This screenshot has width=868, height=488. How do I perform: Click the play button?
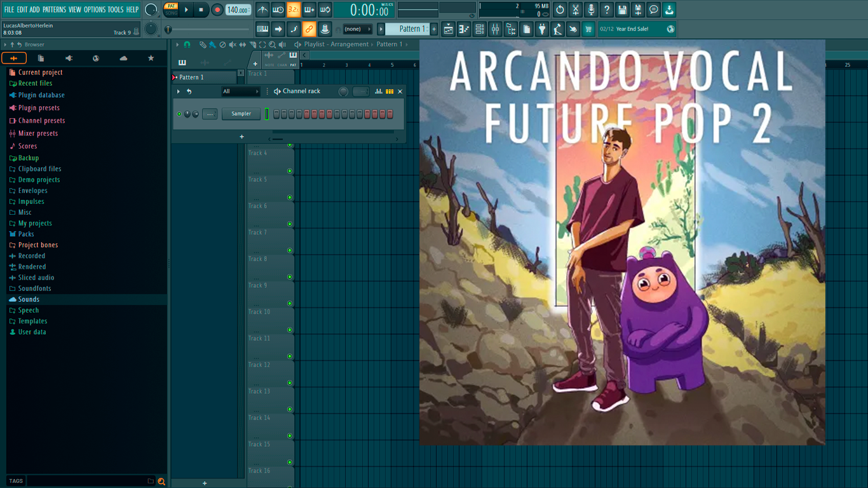186,10
